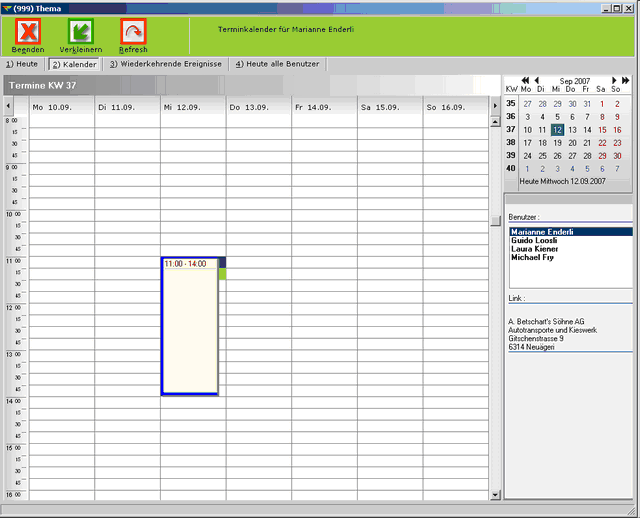
Task: Jump to next year in mini calendar
Action: point(626,80)
